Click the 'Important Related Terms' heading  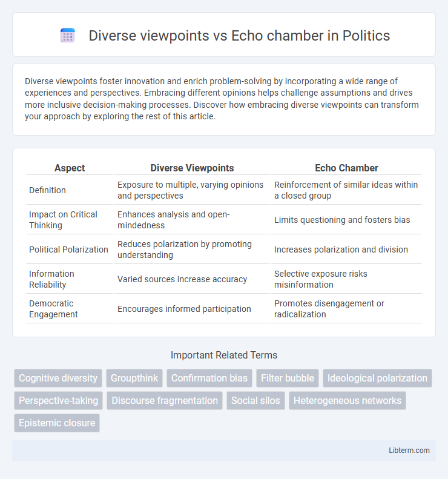(224, 355)
